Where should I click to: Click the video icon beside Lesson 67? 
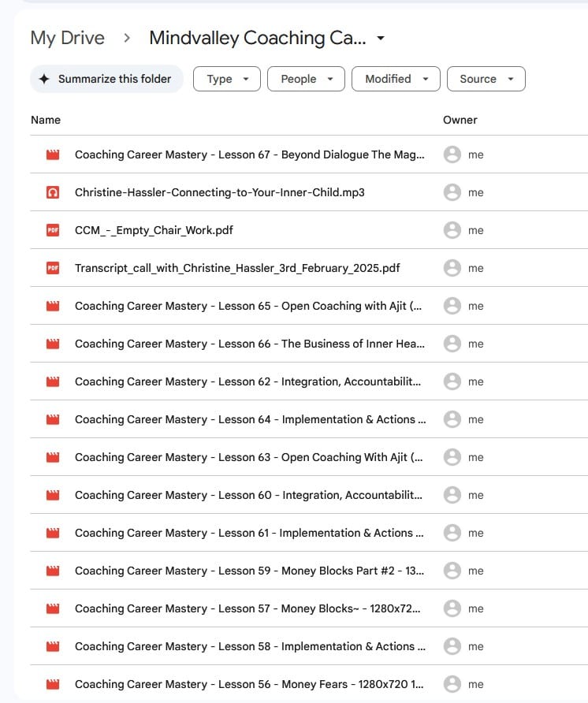53,155
